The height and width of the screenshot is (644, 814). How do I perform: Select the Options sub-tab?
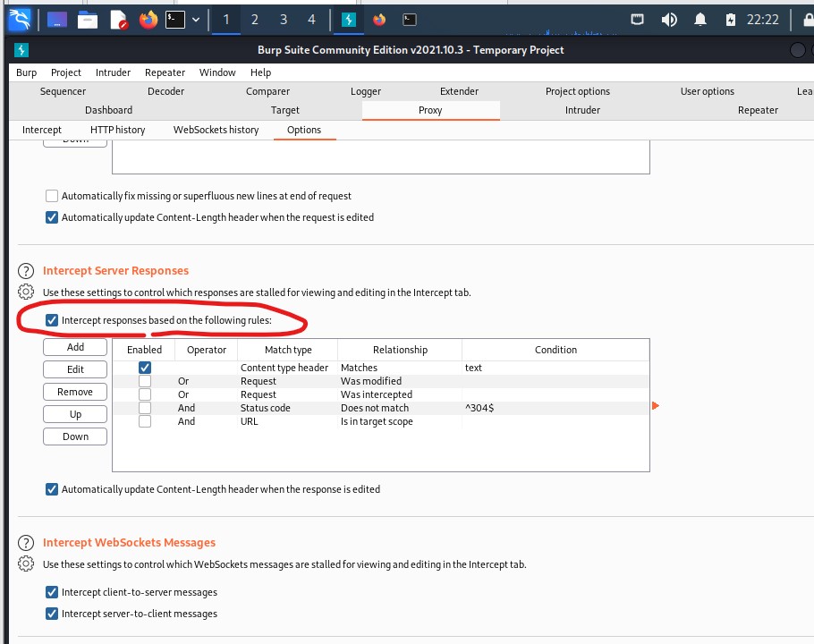304,130
